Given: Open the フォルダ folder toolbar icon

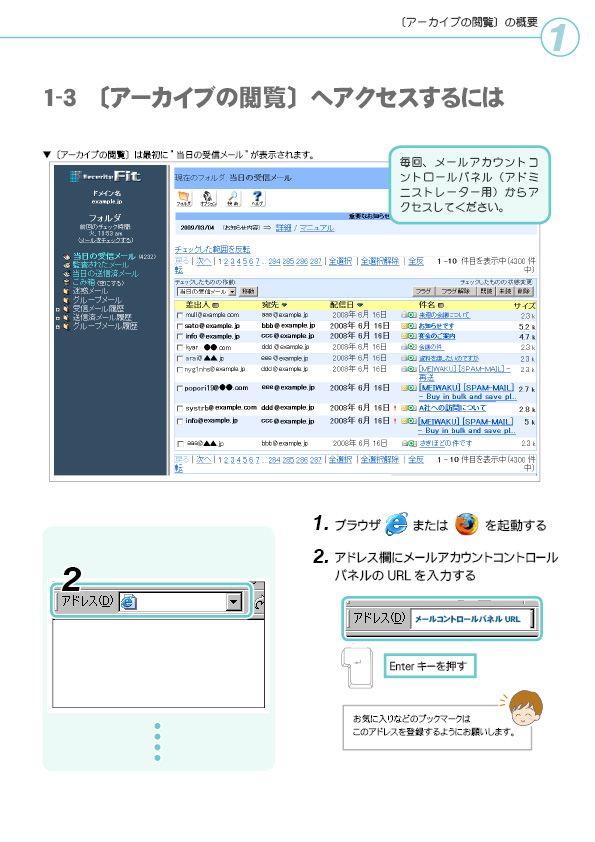Looking at the screenshot, I should click(x=184, y=198).
